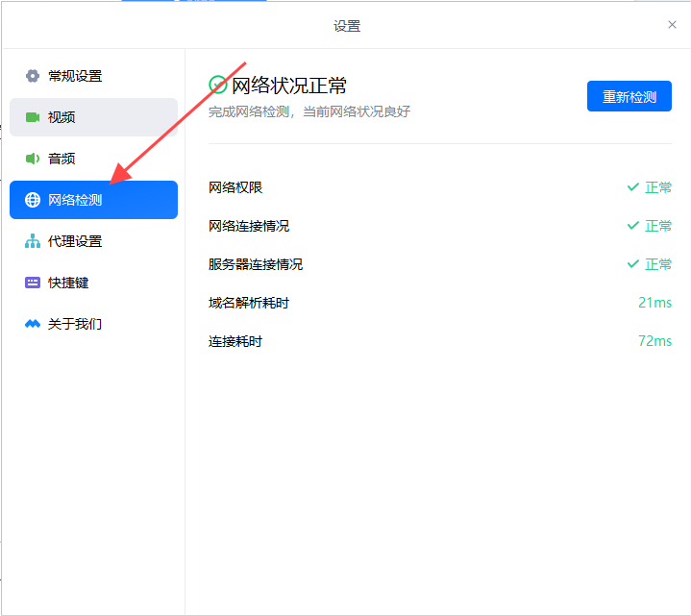Open the 常规设置 tab
Image resolution: width=691 pixels, height=616 pixels.
(93, 76)
